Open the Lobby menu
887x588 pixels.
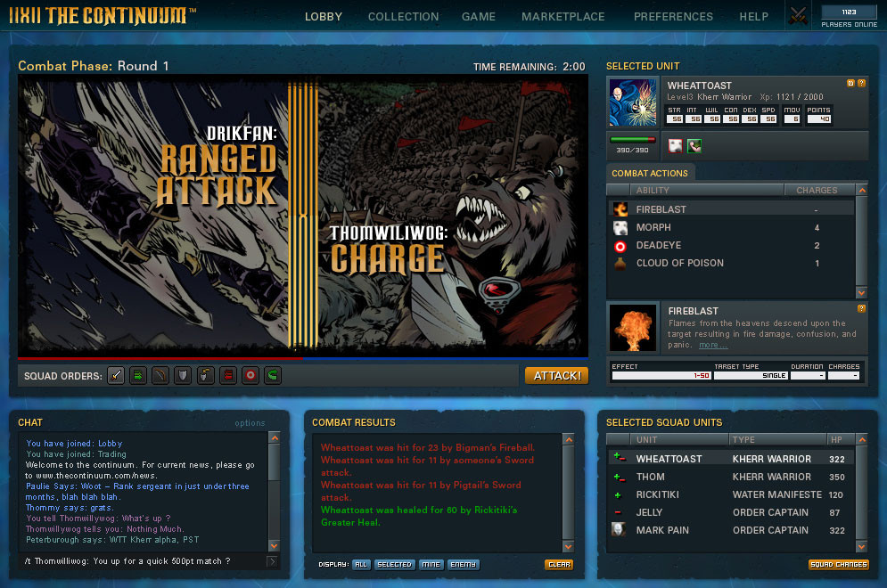[x=323, y=16]
